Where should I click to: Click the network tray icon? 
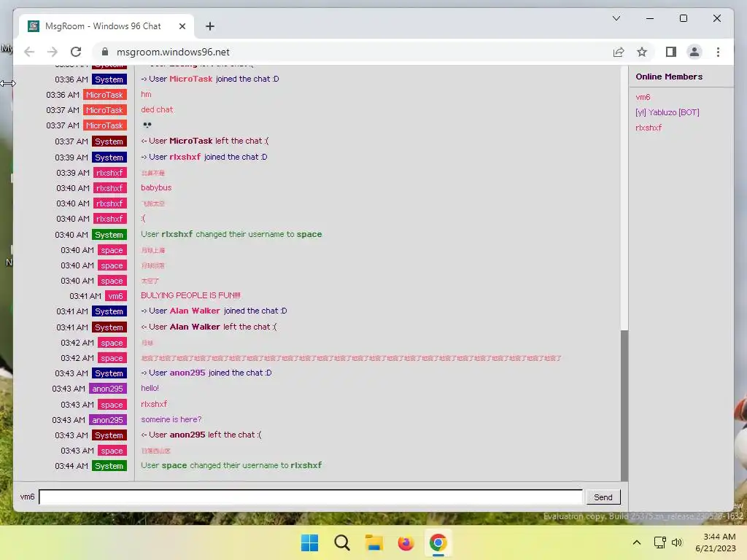pos(659,542)
